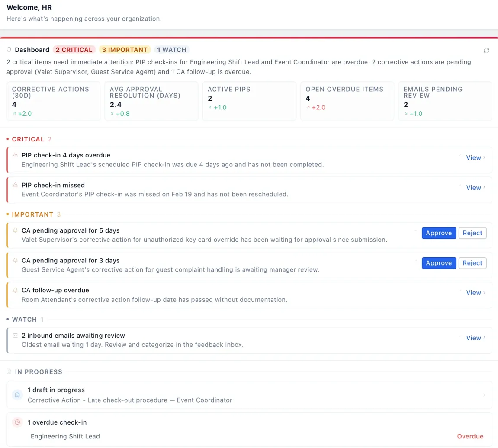Viewport: 498px width, 448px height.
Task: Click the alert triangle on the overdue PIP check-in
Action: (15, 156)
